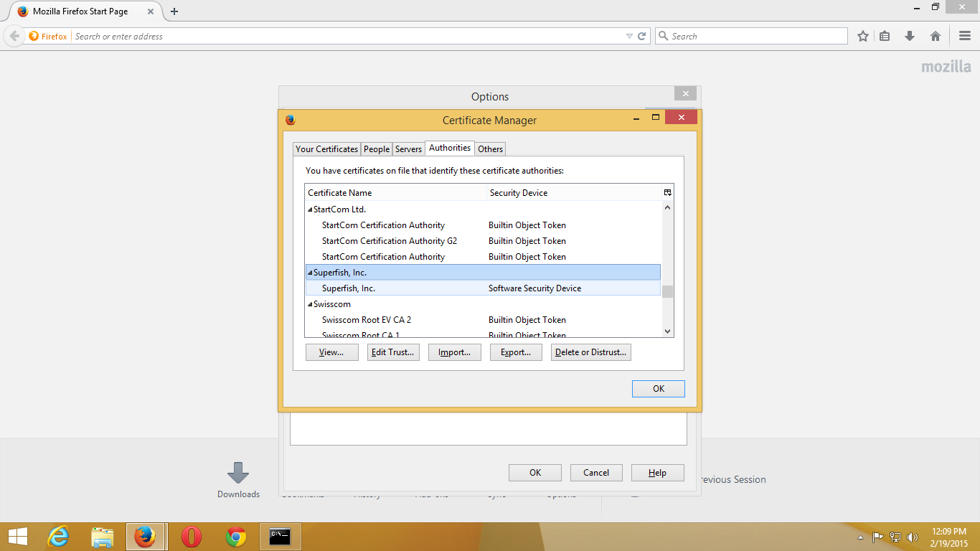
Task: Launch Internet Explorer from the taskbar
Action: [x=58, y=537]
